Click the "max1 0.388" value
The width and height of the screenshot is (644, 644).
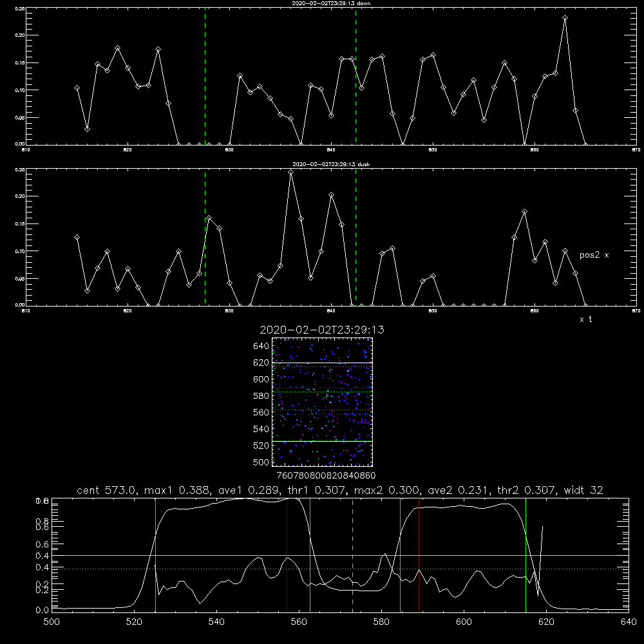click(x=176, y=490)
